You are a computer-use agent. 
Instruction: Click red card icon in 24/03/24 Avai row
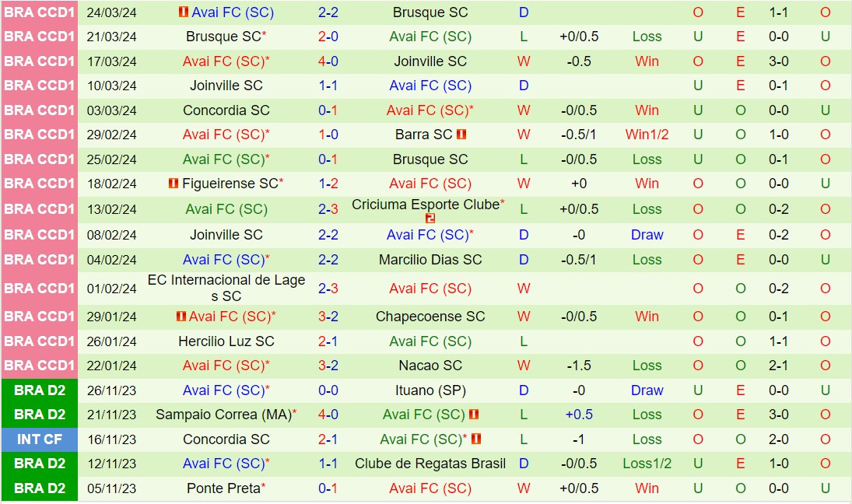(184, 12)
